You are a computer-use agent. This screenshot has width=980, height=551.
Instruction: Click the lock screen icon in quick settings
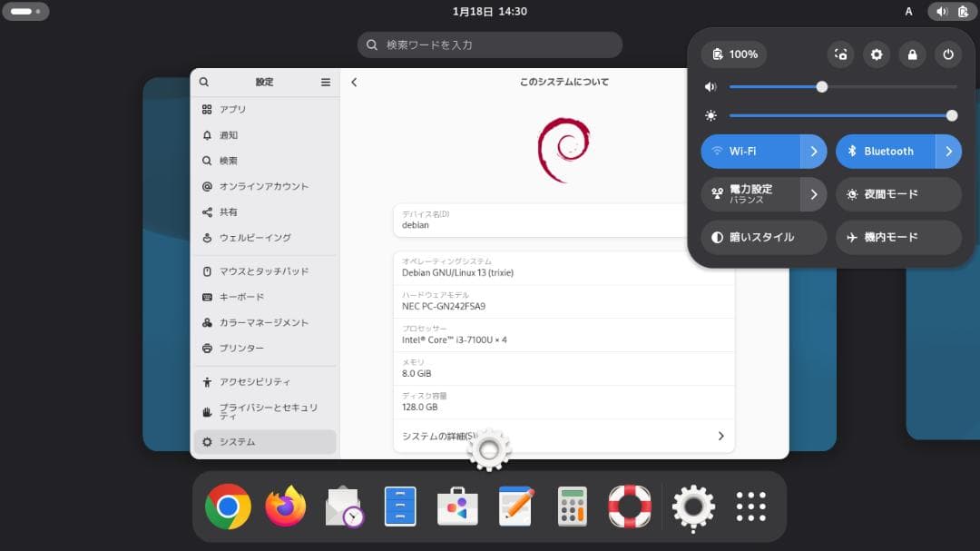[x=912, y=54]
